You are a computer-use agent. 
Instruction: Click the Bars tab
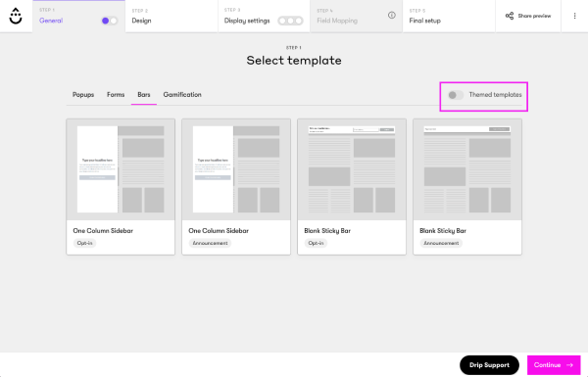[144, 95]
